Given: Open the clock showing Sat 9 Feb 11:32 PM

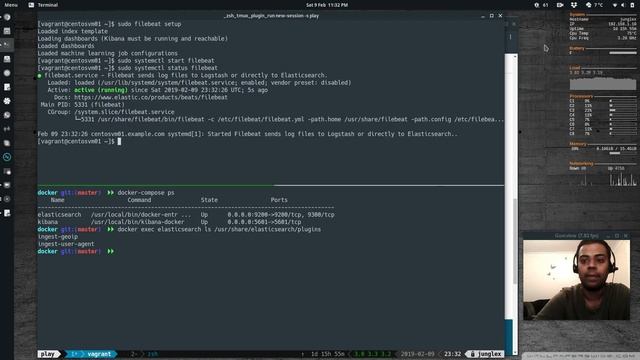Looking at the screenshot, I should (327, 5).
